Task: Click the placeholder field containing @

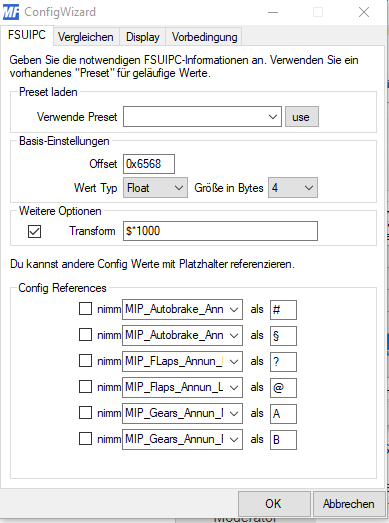Action: pyautogui.click(x=283, y=388)
